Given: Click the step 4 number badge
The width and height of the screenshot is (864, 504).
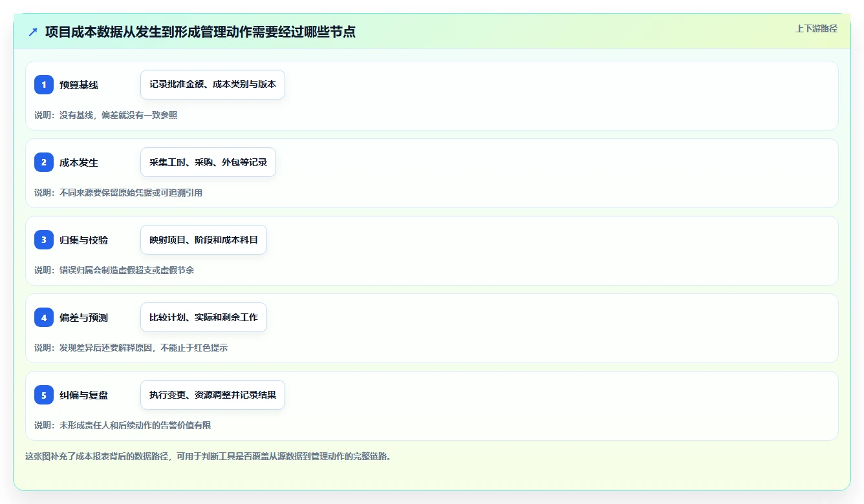Looking at the screenshot, I should pos(44,317).
